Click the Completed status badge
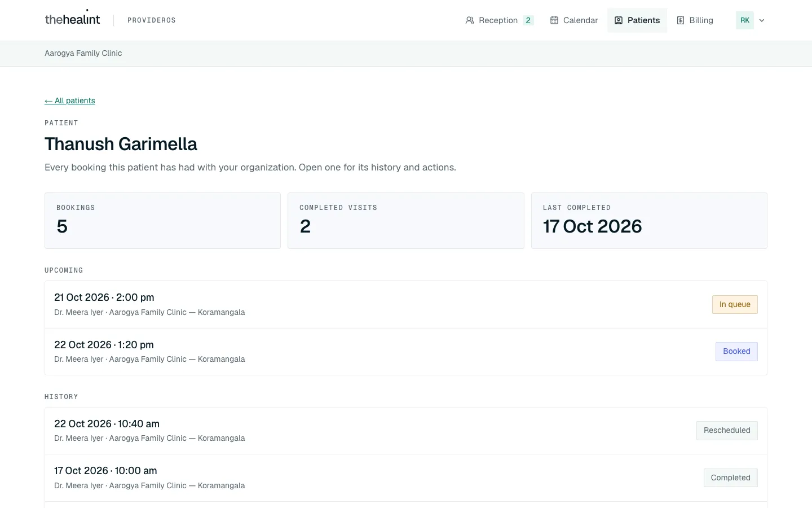 pos(730,478)
